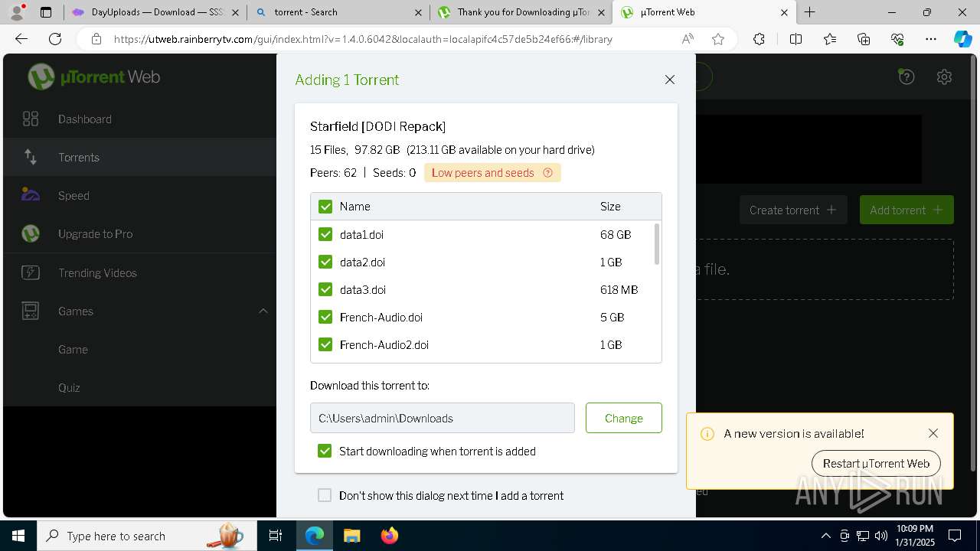Open the help question mark icon
This screenshot has height=551, width=980.
point(906,77)
